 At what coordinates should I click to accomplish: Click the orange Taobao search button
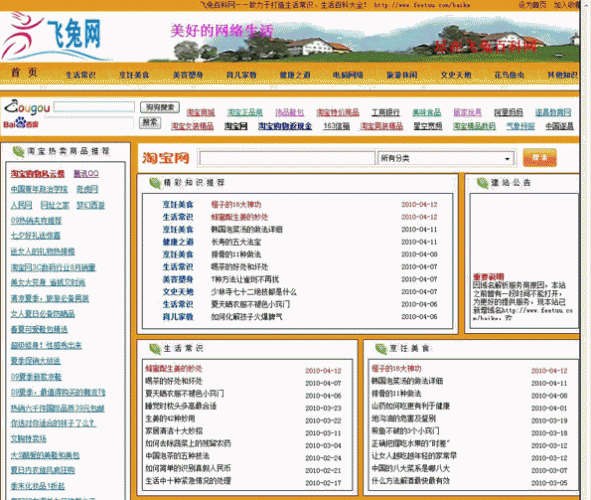[539, 157]
